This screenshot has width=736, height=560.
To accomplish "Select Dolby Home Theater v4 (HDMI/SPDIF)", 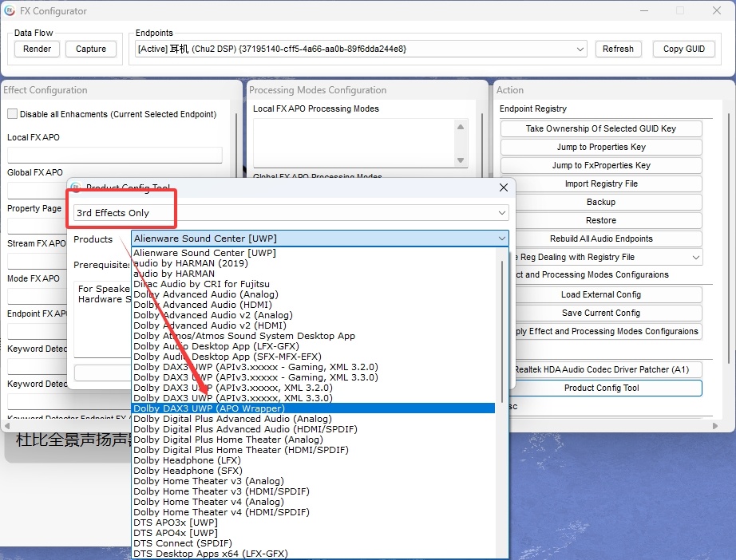I will (x=314, y=512).
